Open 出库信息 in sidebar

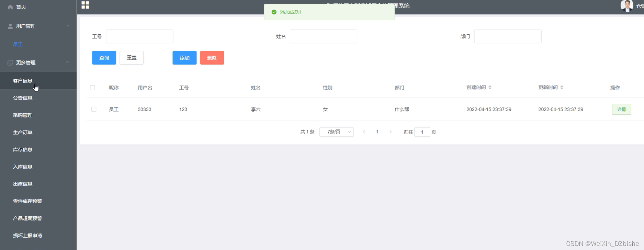click(23, 184)
